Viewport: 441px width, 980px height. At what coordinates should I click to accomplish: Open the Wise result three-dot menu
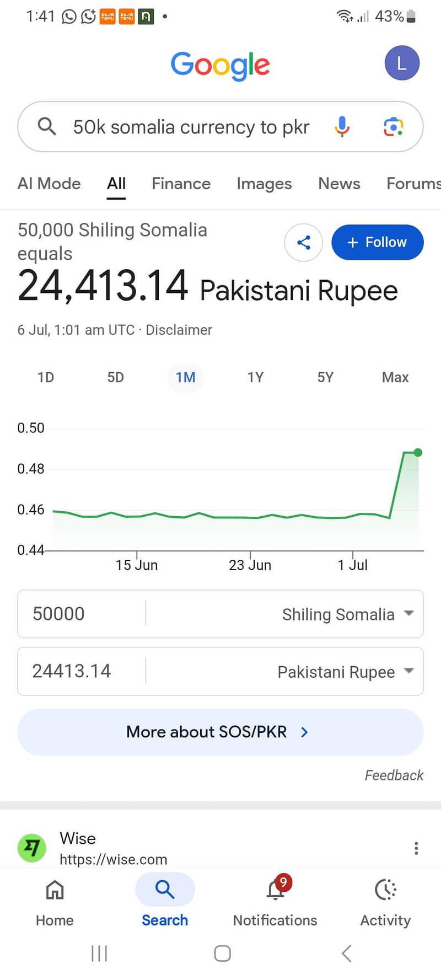coord(416,848)
